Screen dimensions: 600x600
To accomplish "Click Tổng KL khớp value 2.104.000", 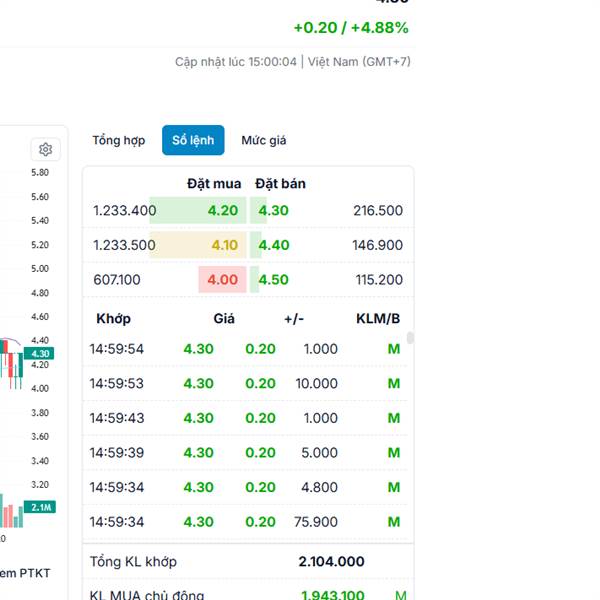I will click(x=331, y=561).
